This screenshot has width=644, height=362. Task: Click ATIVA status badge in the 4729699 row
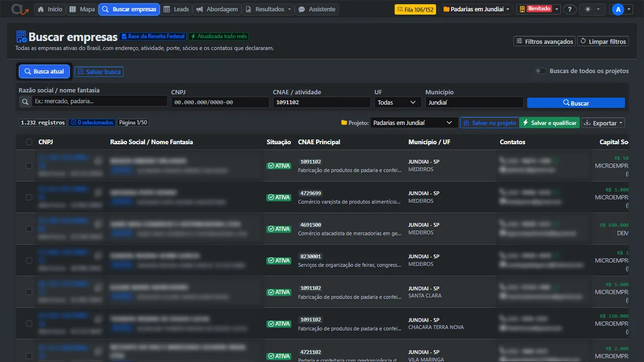coord(279,198)
